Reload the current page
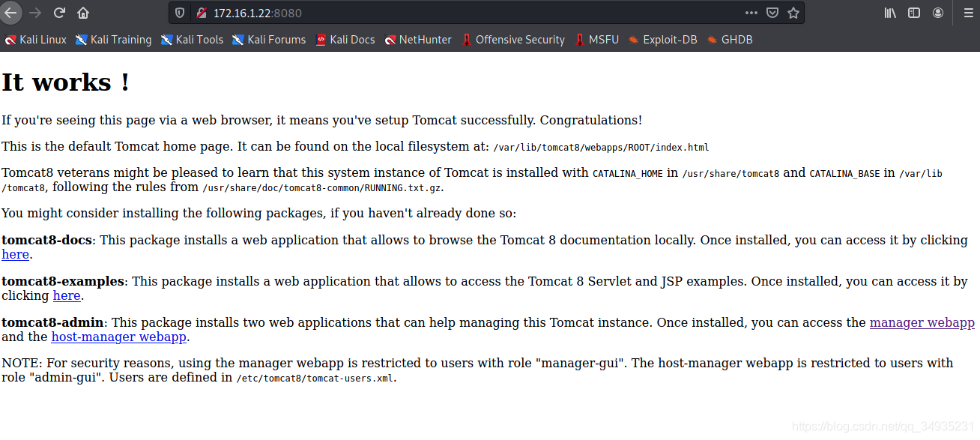The height and width of the screenshot is (440, 980). click(x=59, y=13)
